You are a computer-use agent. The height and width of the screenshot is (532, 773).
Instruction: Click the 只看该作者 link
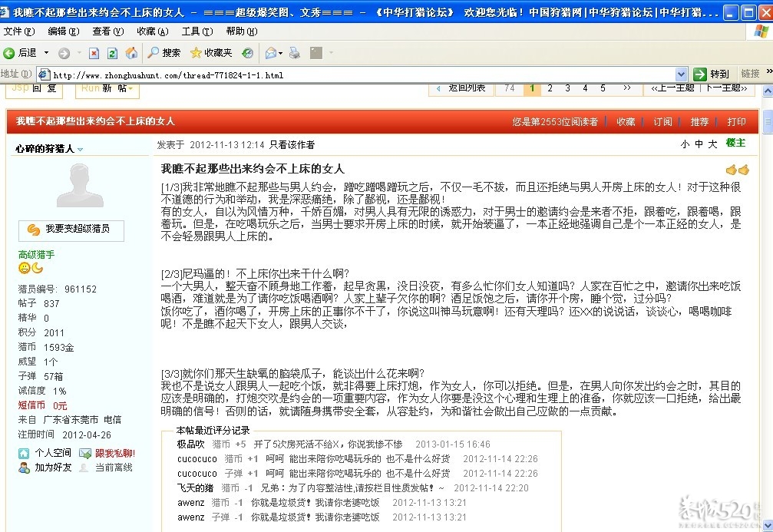pos(292,144)
